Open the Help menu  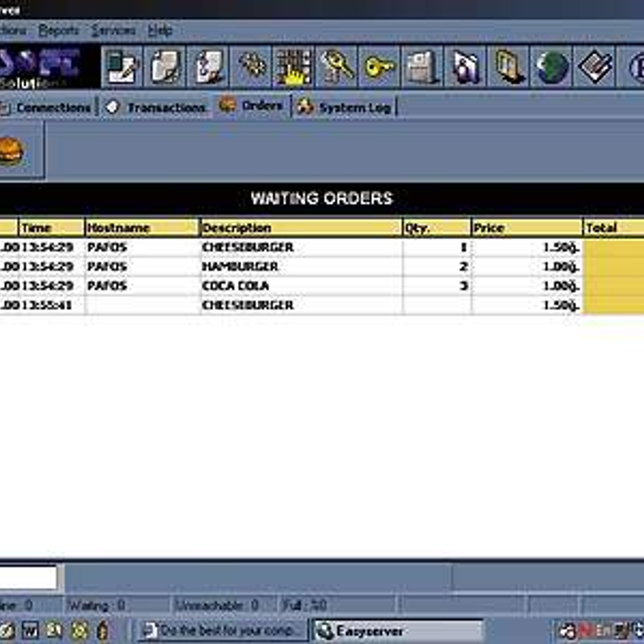click(x=159, y=31)
